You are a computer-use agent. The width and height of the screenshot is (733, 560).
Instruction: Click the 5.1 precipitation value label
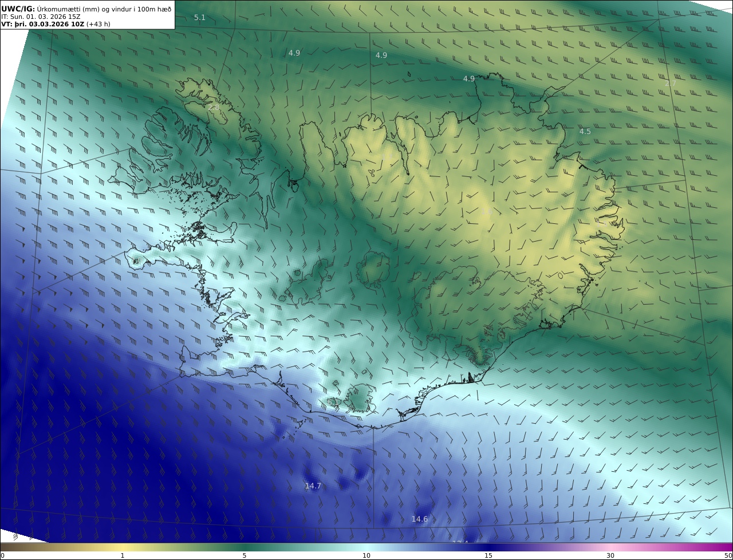[x=199, y=18]
